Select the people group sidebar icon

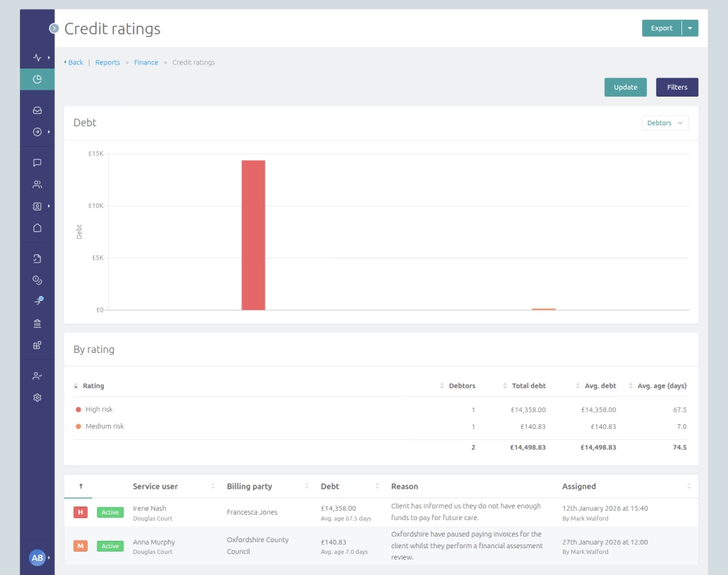coord(38,184)
